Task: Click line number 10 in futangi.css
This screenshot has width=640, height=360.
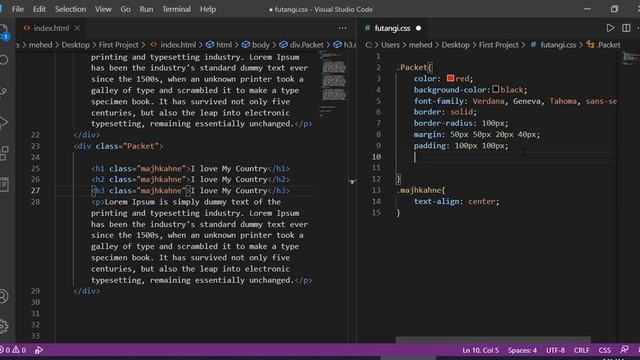Action: click(x=376, y=157)
